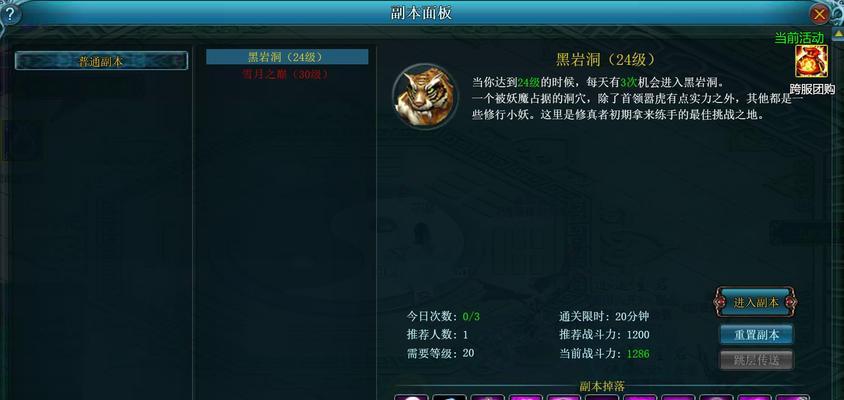Click the small scroll arrow above 当前活动
Viewport: 844px width, 400px height.
(x=839, y=32)
